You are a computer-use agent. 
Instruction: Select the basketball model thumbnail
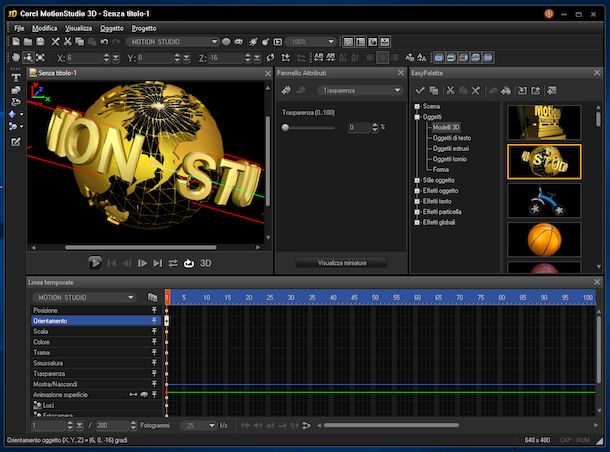tap(544, 240)
